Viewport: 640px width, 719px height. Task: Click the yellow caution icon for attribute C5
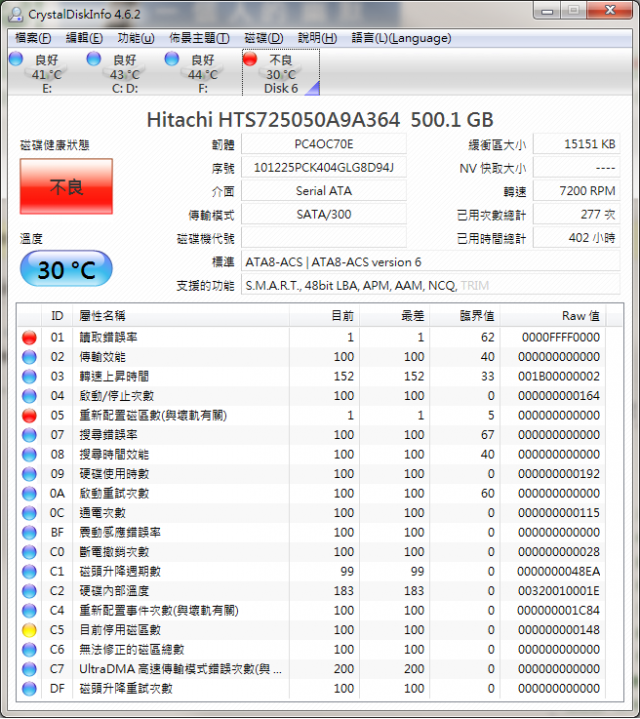[29, 630]
